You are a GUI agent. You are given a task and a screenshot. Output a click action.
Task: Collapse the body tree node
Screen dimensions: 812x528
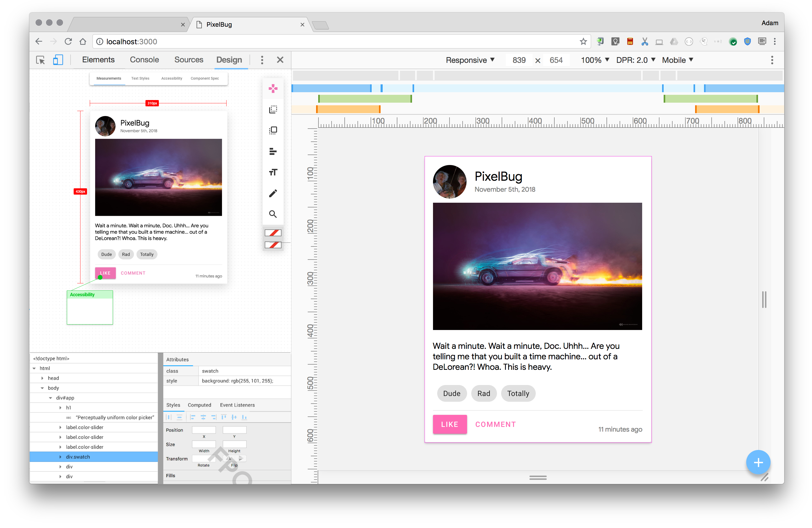(42, 388)
